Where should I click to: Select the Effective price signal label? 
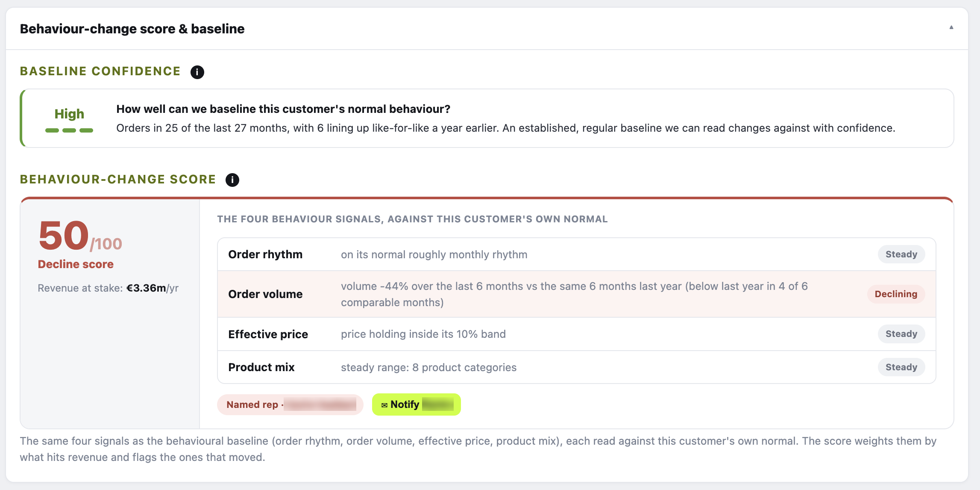point(268,334)
